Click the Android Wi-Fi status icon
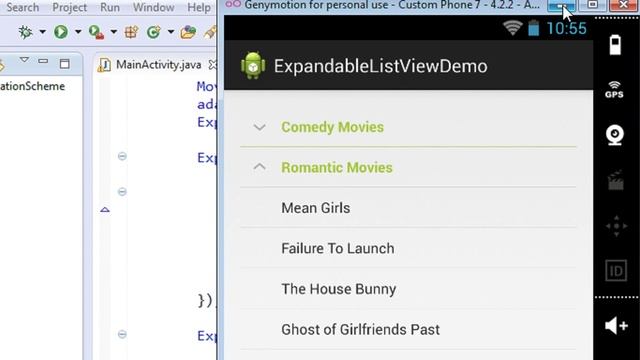 (x=512, y=28)
